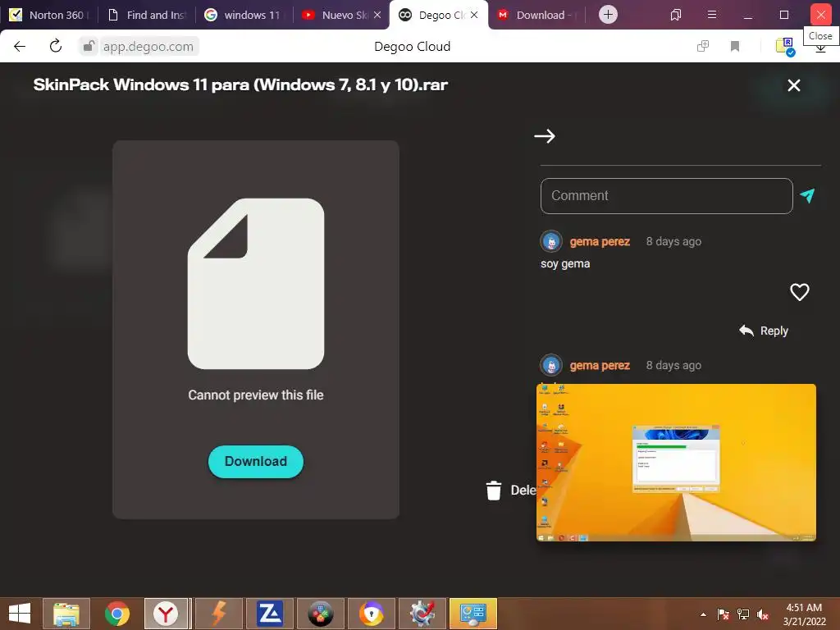This screenshot has width=840, height=630.
Task: Open the browser hamburger menu
Action: coord(711,15)
